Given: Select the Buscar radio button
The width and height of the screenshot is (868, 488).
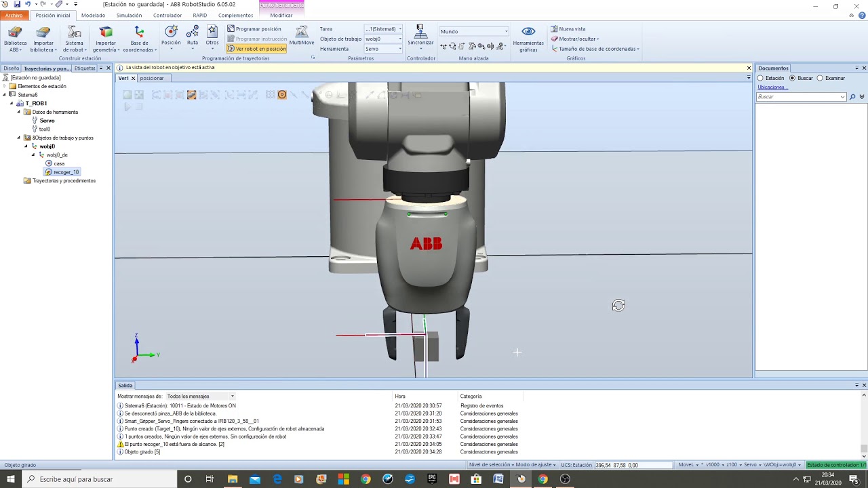Looking at the screenshot, I should 792,78.
